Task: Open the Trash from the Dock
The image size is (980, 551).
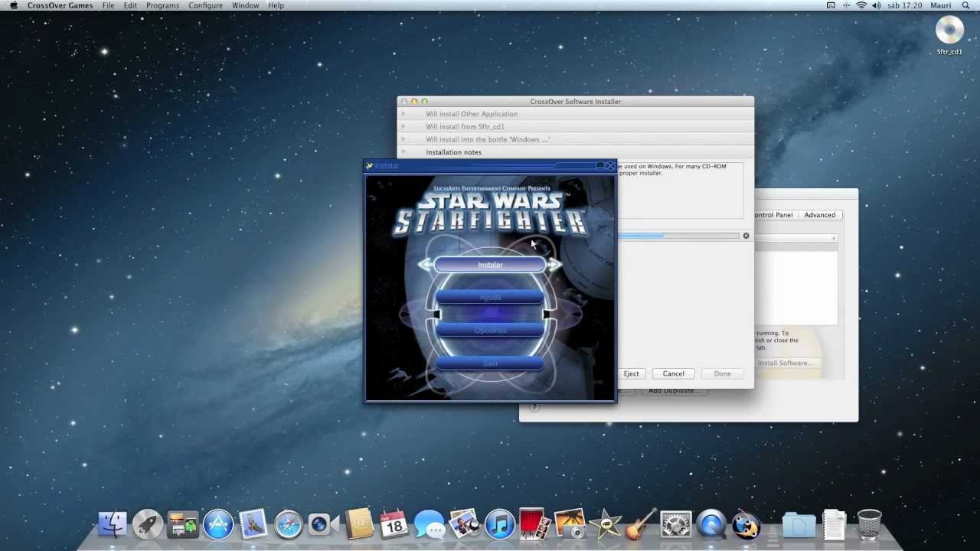Action: pos(869,525)
